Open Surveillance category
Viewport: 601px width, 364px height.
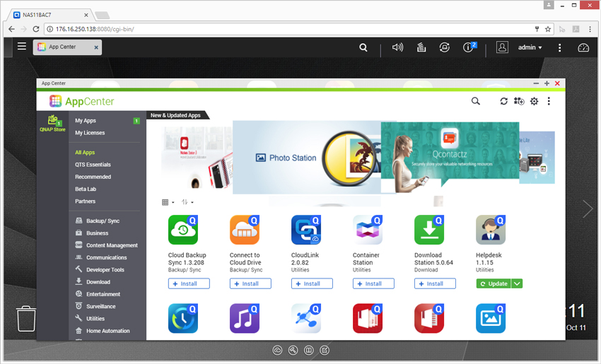coord(95,306)
